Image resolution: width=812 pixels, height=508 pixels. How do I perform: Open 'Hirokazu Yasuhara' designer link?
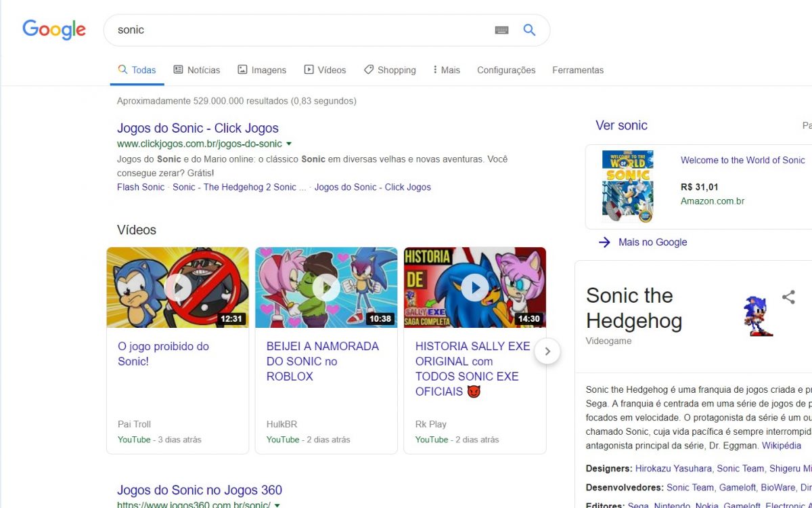(x=673, y=468)
